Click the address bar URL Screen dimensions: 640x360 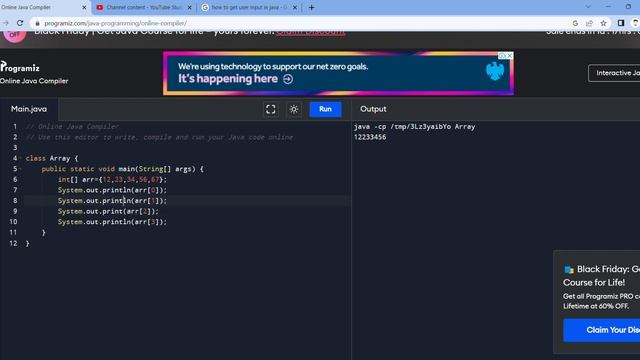(116, 23)
